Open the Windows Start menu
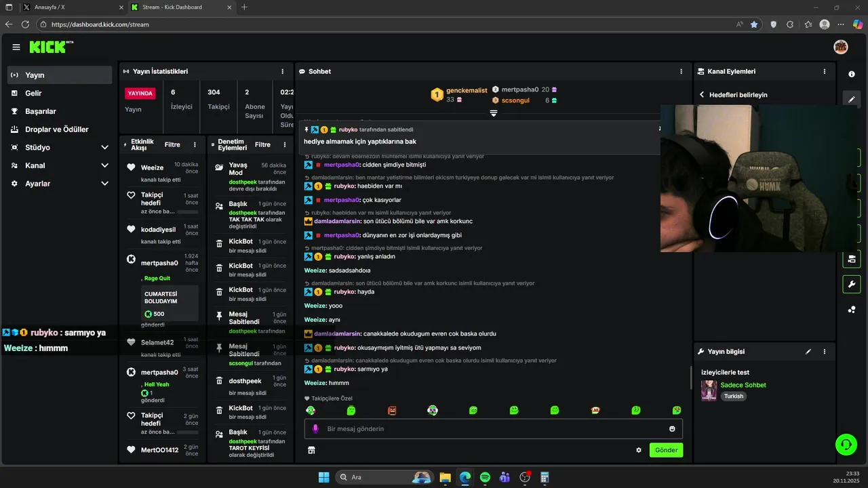Image resolution: width=868 pixels, height=488 pixels. point(323,477)
